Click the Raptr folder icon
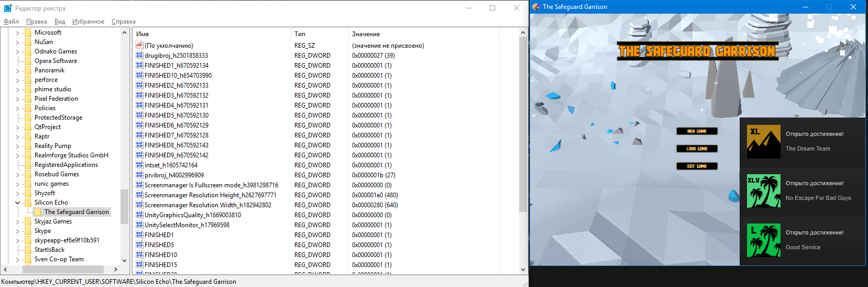 [28, 136]
